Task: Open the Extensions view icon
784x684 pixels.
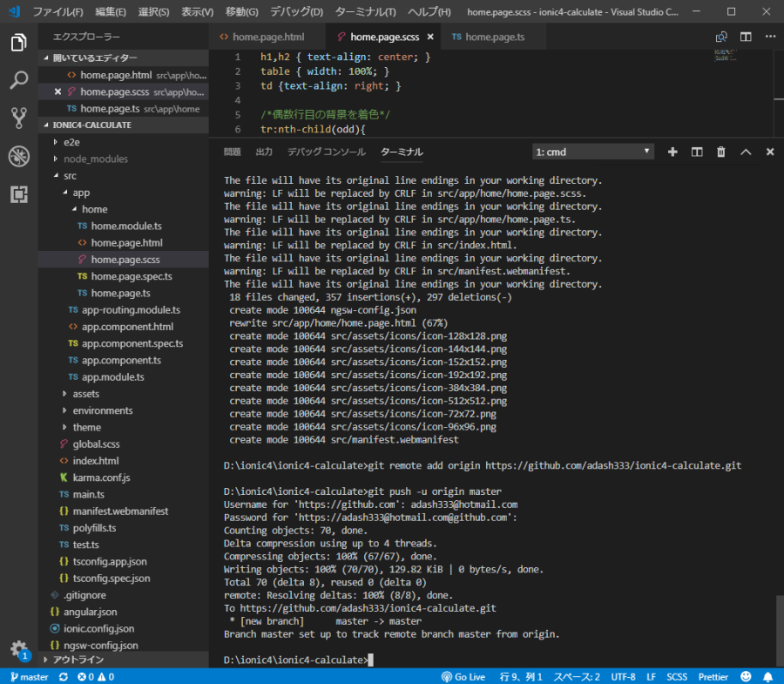Action: tap(18, 194)
